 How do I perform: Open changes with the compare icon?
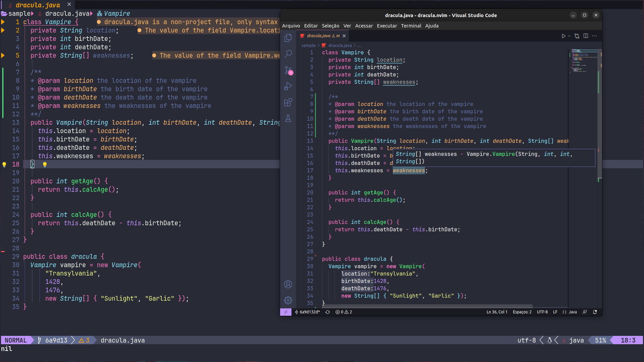577,36
